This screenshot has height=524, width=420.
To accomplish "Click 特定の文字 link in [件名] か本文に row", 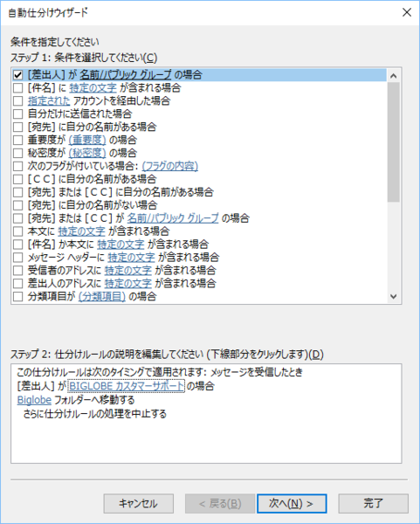I will coord(120,245).
